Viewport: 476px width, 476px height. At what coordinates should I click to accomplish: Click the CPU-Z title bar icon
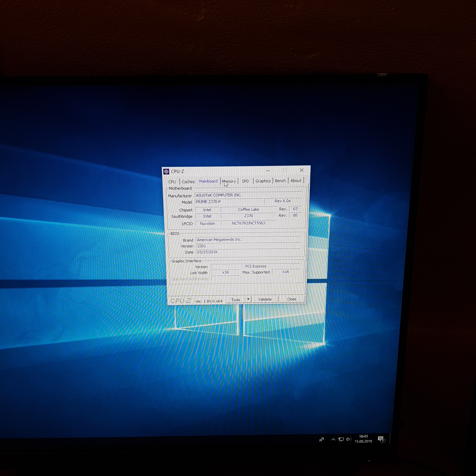tap(166, 171)
